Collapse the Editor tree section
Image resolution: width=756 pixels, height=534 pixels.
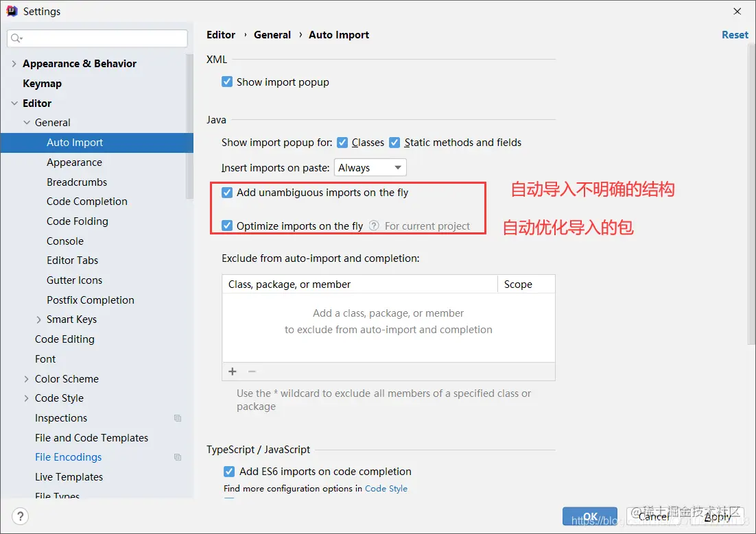[14, 103]
